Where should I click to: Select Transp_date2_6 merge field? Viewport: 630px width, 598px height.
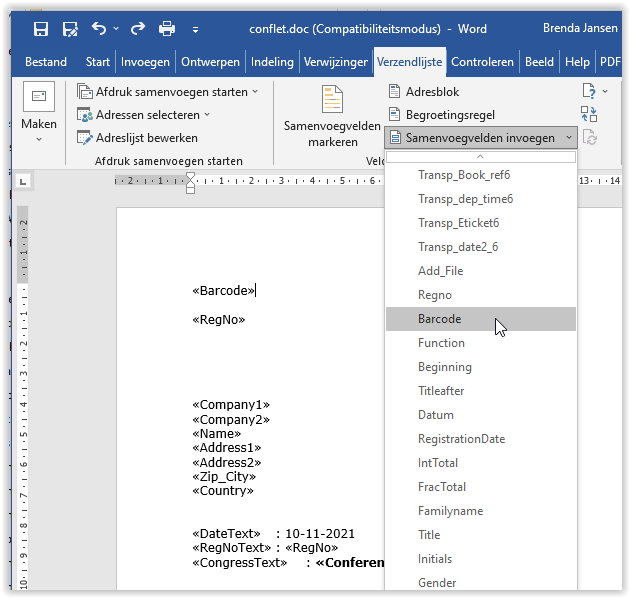tap(481, 247)
